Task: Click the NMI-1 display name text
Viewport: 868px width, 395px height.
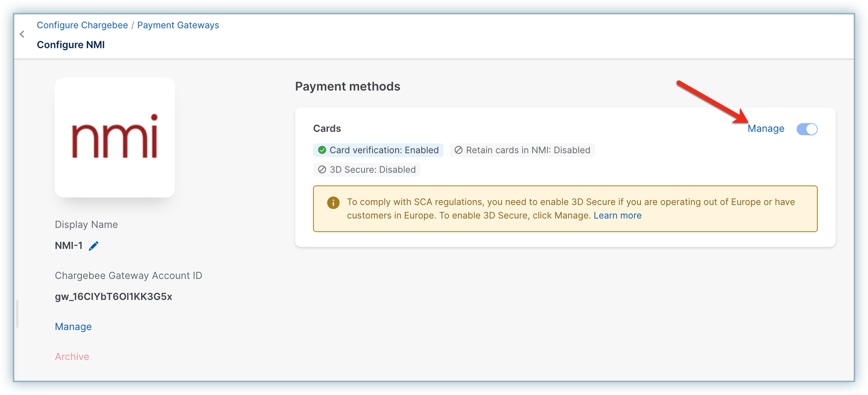Action: coord(69,246)
